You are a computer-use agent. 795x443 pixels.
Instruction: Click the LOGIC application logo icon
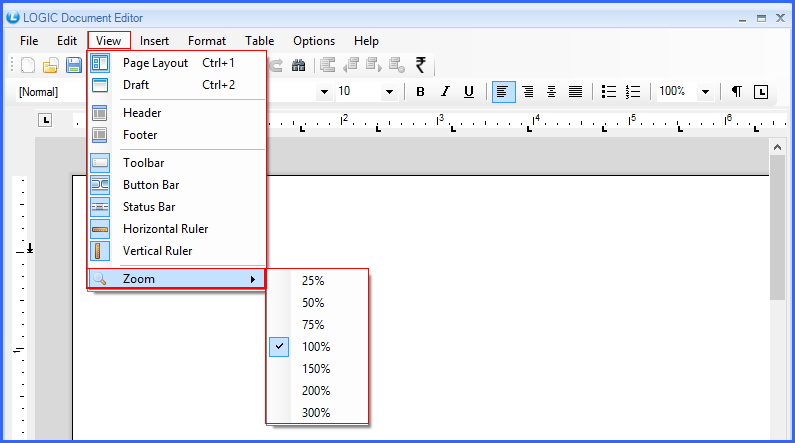(x=13, y=17)
